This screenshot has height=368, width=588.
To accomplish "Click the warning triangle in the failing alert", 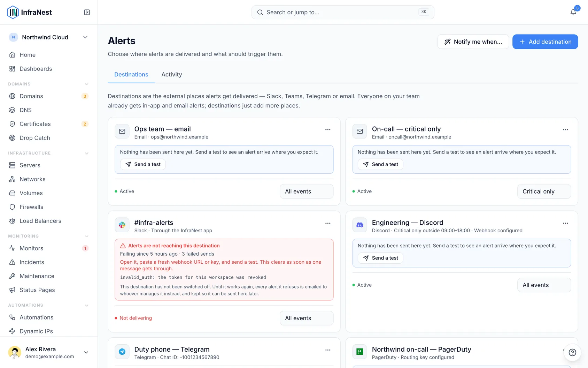I will point(123,246).
